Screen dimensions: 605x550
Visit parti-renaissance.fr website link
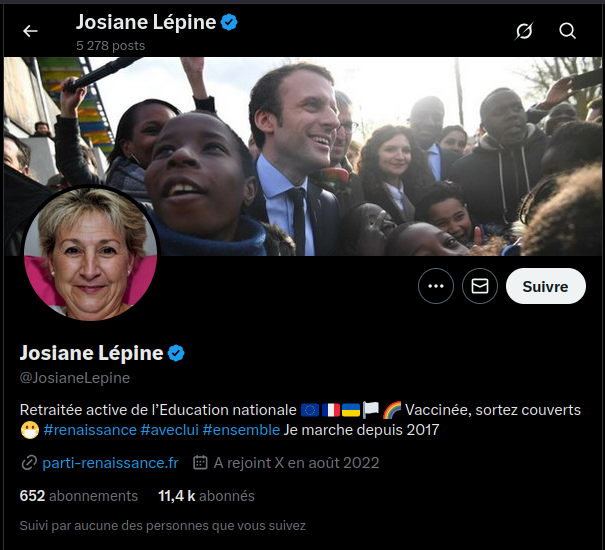coord(110,463)
